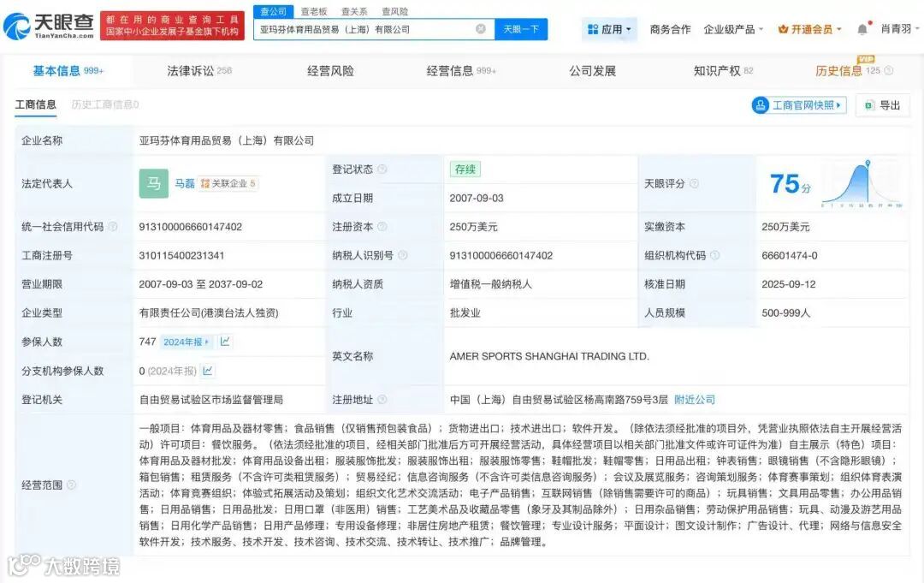Image resolution: width=924 pixels, height=583 pixels.
Task: Select the 查公司 search tab
Action: [x=274, y=11]
